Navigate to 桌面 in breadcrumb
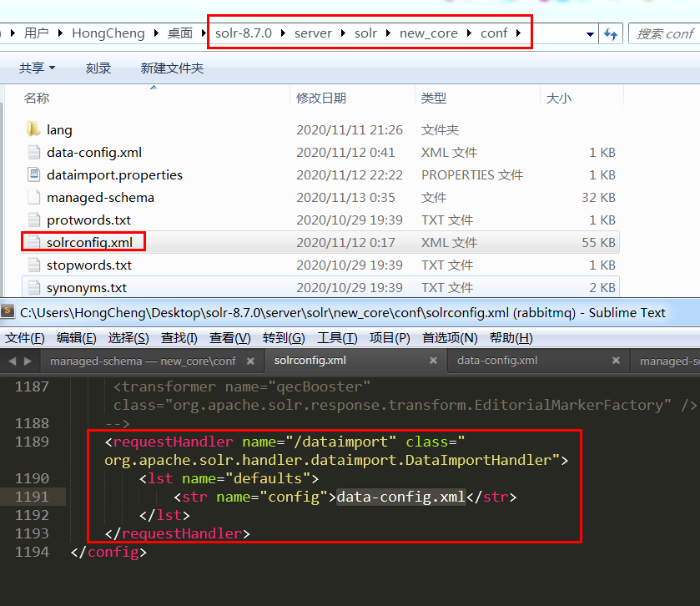700x606 pixels. click(180, 33)
